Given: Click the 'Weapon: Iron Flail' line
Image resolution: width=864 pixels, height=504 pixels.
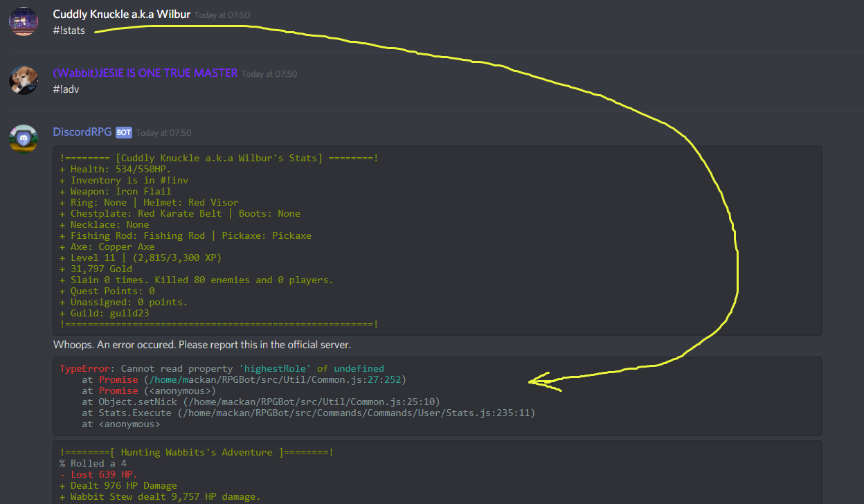Looking at the screenshot, I should (x=116, y=191).
